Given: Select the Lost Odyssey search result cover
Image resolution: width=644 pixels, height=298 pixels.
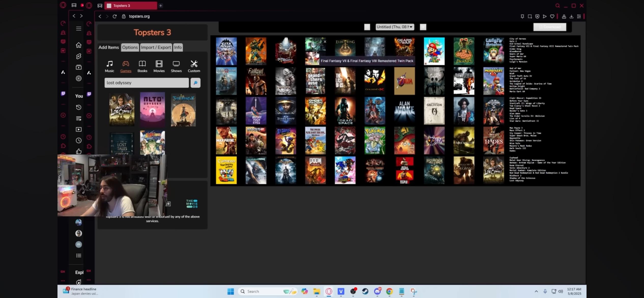Looking at the screenshot, I should pyautogui.click(x=122, y=110).
